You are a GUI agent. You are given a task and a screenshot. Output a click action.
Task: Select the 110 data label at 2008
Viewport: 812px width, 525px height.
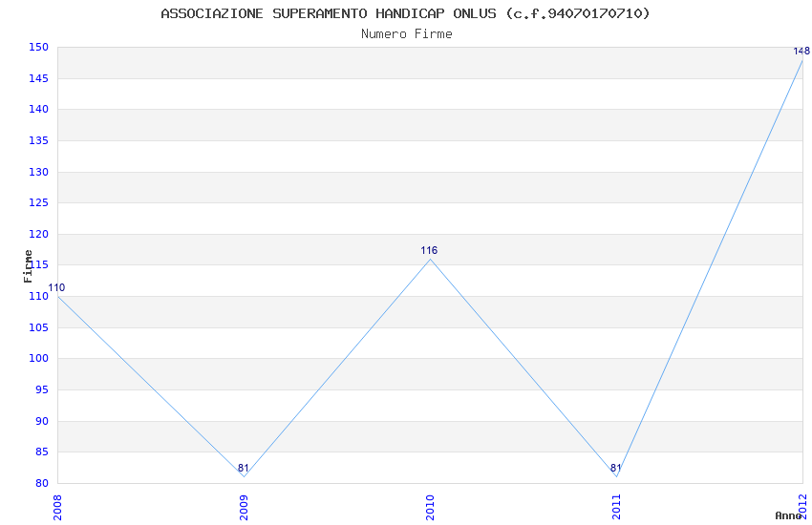[x=56, y=288]
